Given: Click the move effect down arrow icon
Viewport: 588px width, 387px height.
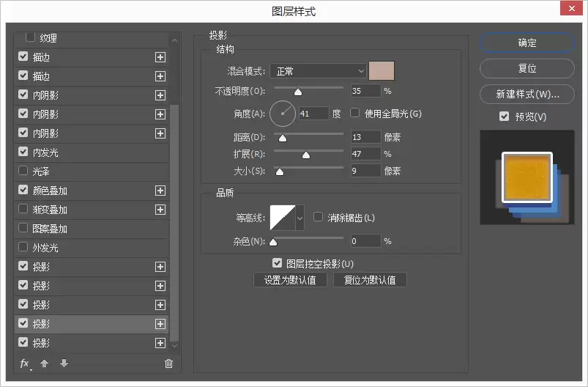Looking at the screenshot, I should [64, 363].
